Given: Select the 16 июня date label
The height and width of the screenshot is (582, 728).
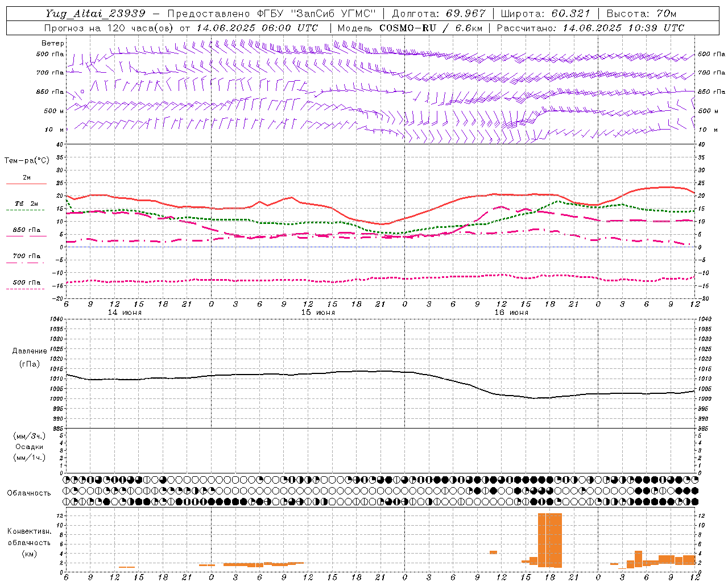Looking at the screenshot, I should pyautogui.click(x=511, y=312).
